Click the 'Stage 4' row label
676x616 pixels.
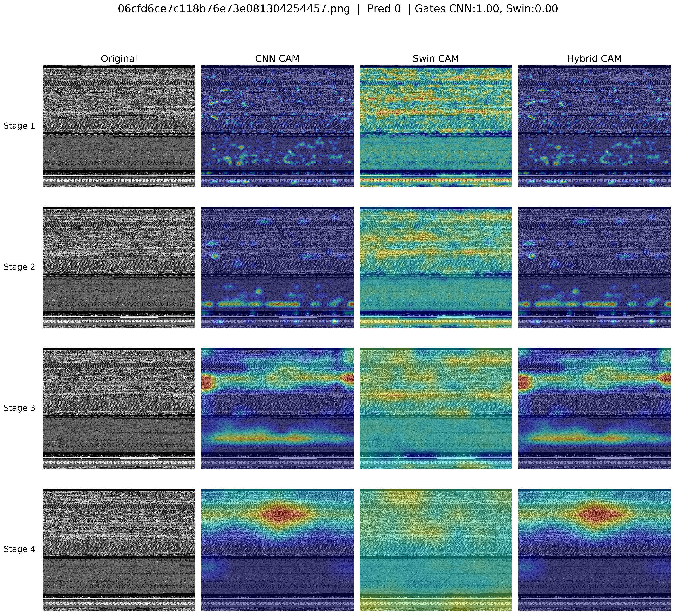pyautogui.click(x=20, y=549)
